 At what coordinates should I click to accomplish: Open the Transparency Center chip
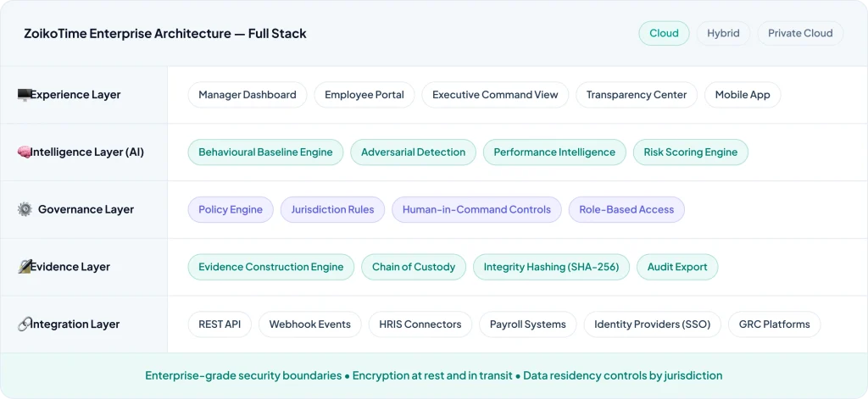[637, 95]
